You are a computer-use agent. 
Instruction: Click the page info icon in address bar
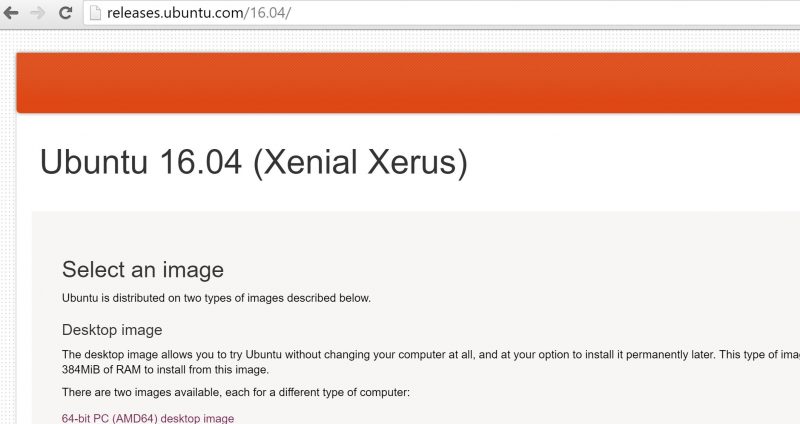pyautogui.click(x=96, y=14)
